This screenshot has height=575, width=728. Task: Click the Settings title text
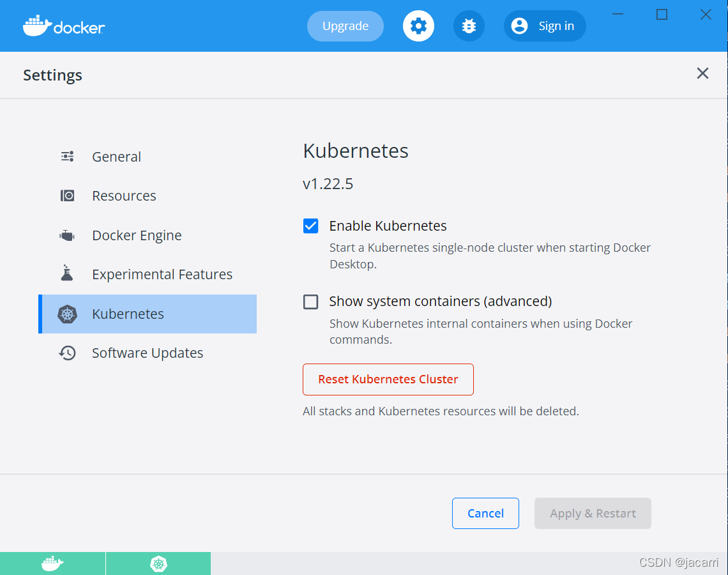tap(52, 75)
